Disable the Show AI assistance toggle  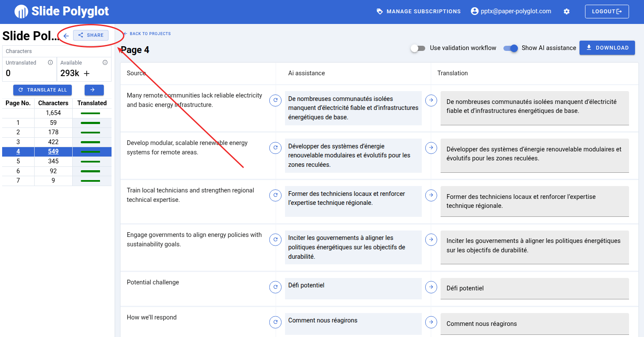(x=511, y=48)
